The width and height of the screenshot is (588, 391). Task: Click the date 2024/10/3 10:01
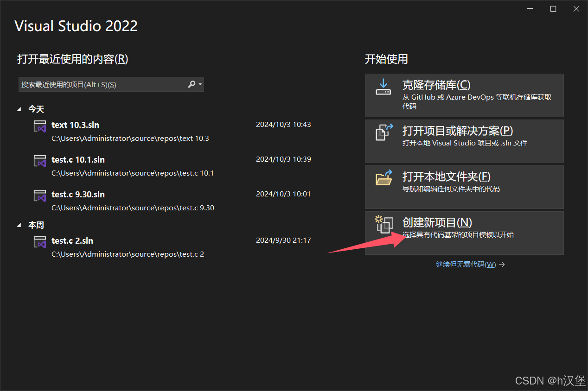[x=283, y=194]
